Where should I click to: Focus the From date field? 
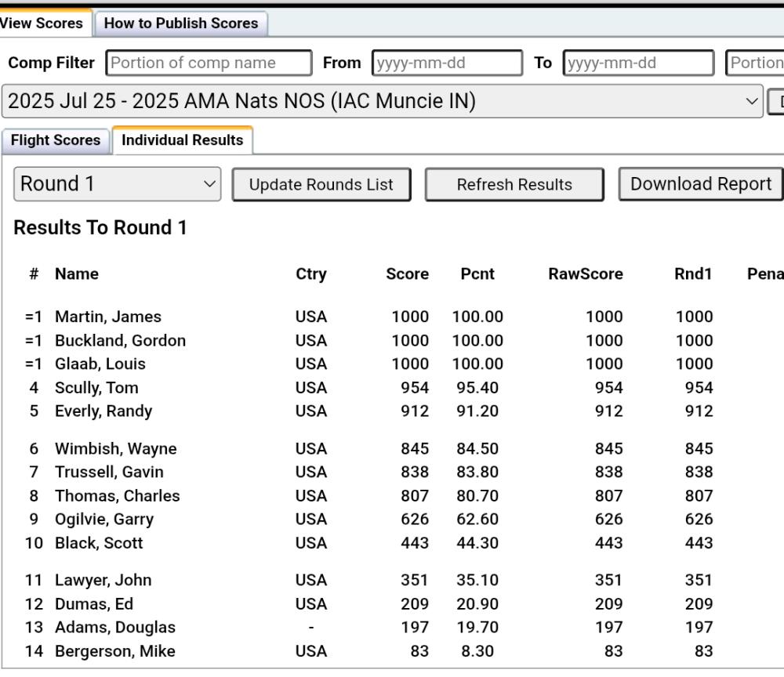447,63
